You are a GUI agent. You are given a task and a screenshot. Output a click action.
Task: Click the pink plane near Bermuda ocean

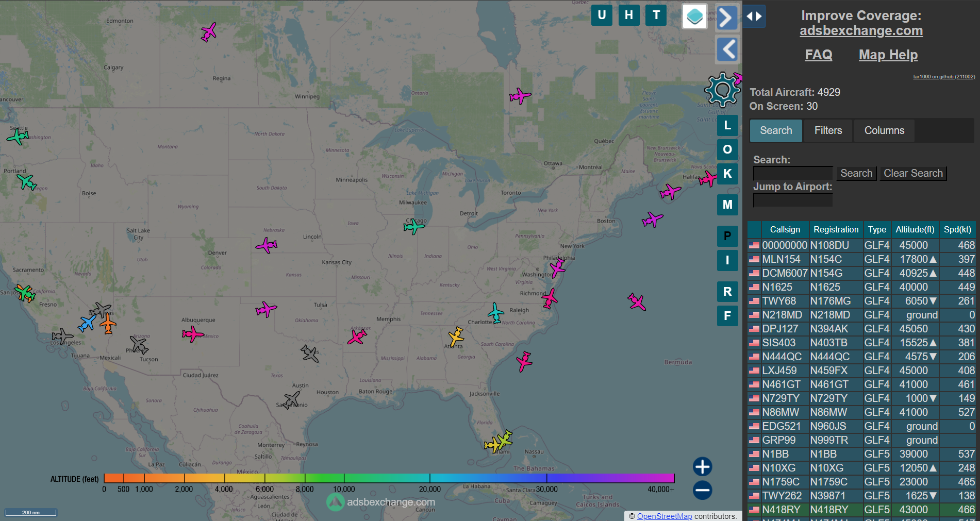pyautogui.click(x=637, y=301)
